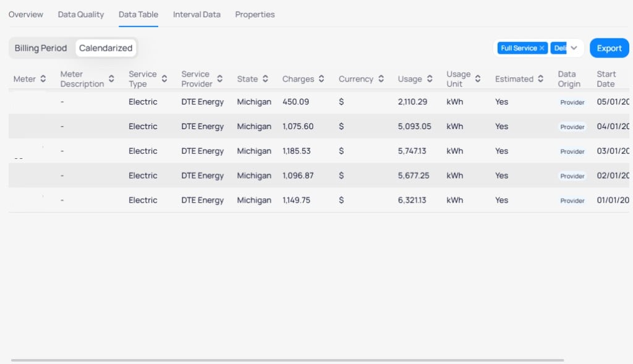
Task: Sort by Currency column
Action: coord(381,78)
